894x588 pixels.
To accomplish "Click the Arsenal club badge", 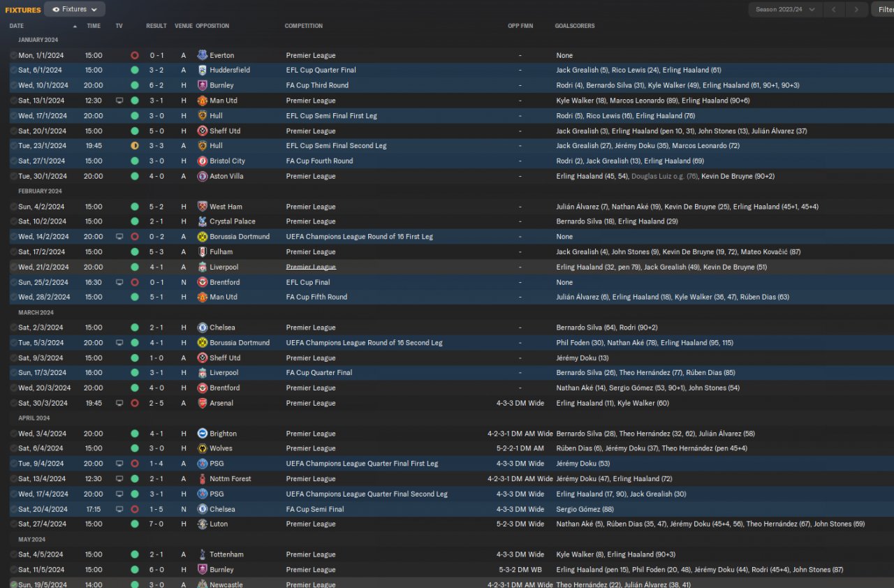I will point(203,403).
